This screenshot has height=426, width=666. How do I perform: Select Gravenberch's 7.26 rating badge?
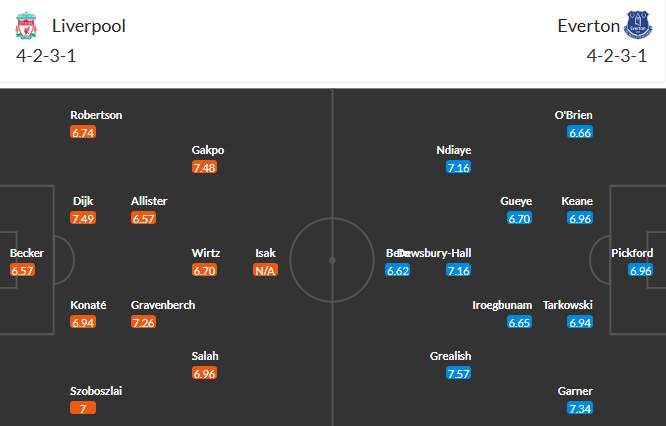coord(143,322)
